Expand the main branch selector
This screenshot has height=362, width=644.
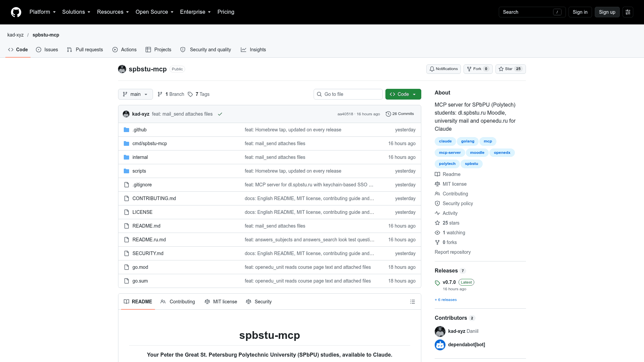click(x=136, y=94)
